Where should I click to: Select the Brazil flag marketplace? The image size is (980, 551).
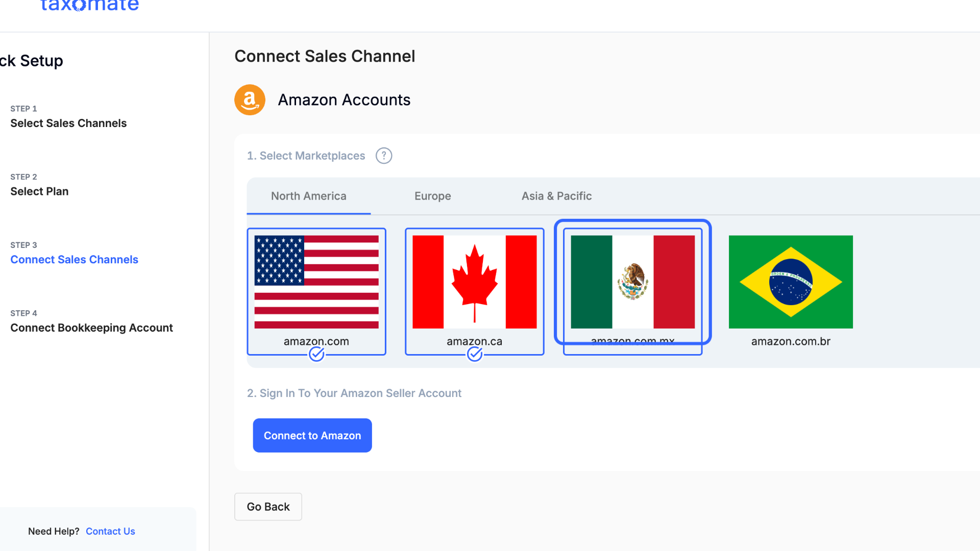[791, 282]
